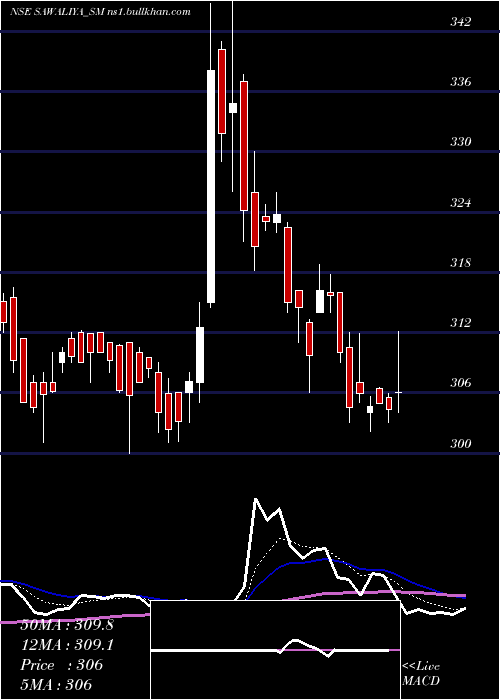Click the 12MA : 309.1 readout

click(67, 645)
